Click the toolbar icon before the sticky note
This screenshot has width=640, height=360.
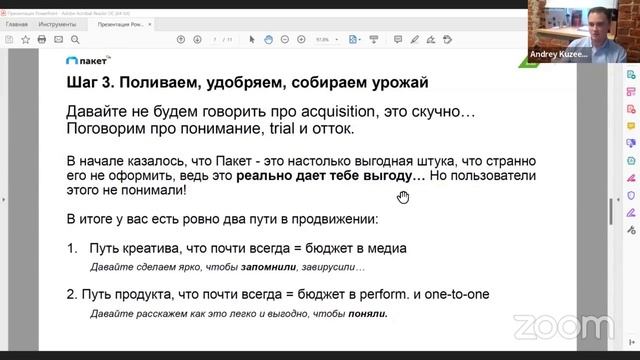click(373, 40)
